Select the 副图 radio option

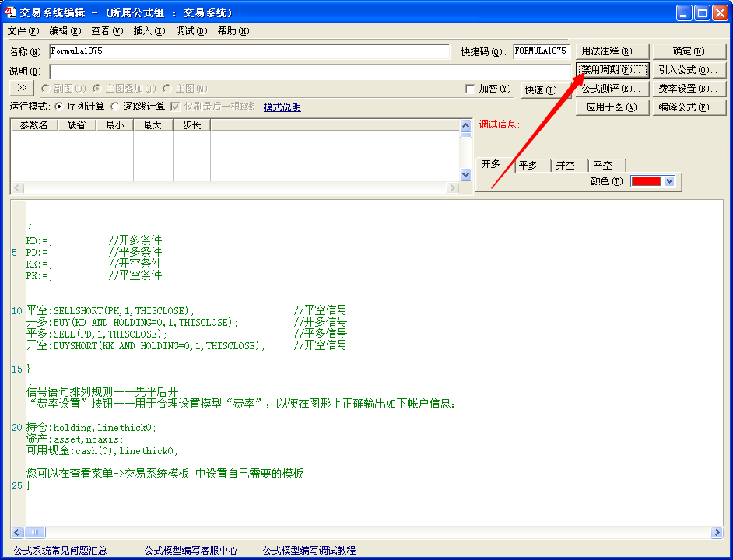point(64,89)
